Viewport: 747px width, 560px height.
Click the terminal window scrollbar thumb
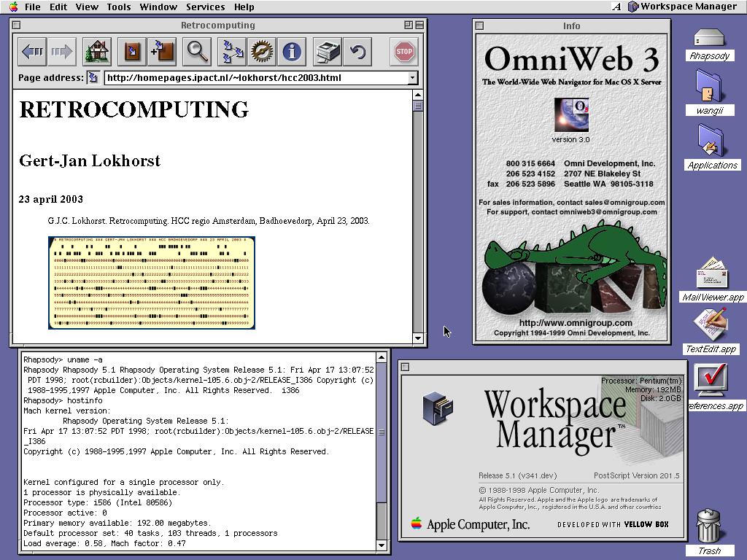pyautogui.click(x=381, y=432)
